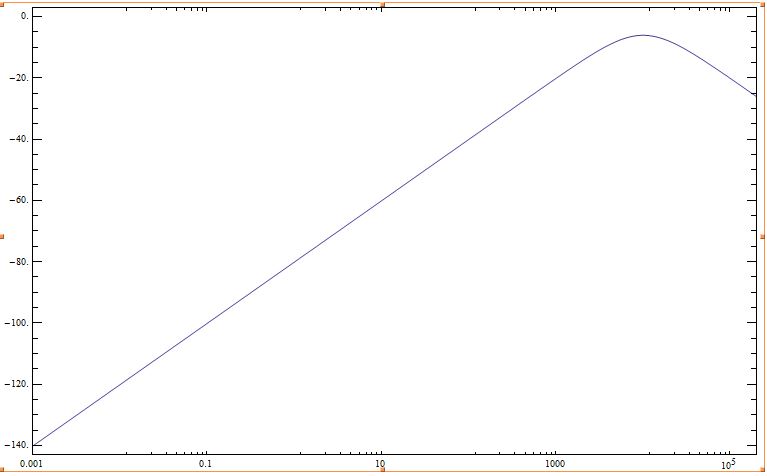Select the 1000 horizontal axis label
The image size is (767, 476).
coord(554,465)
